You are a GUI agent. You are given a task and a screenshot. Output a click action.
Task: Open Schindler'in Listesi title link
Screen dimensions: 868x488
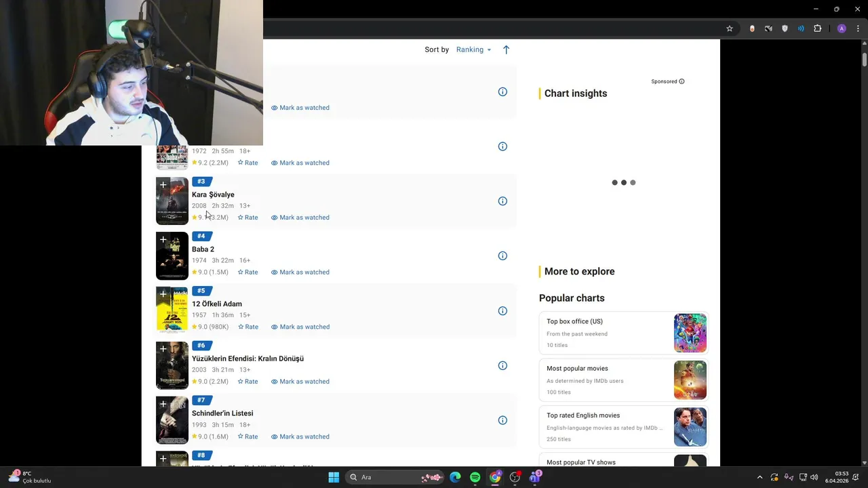(x=222, y=413)
